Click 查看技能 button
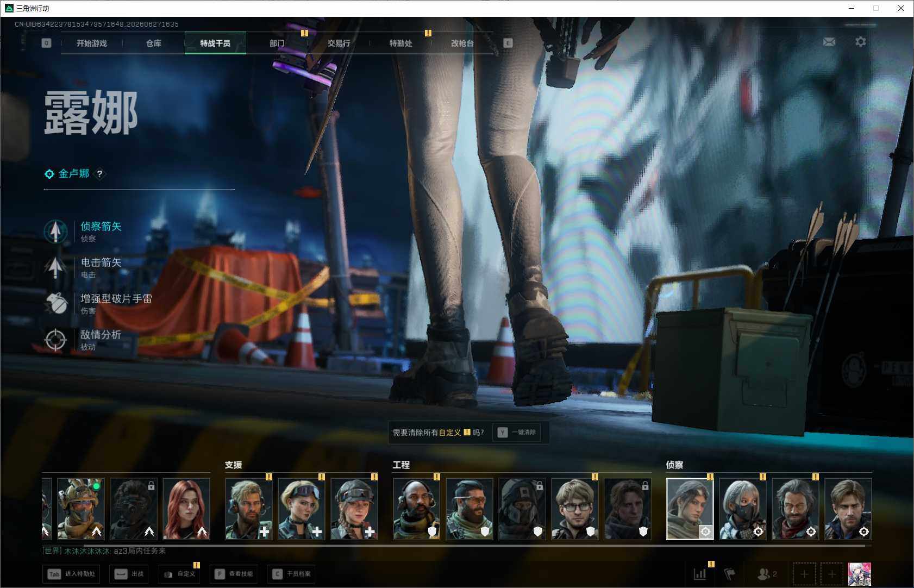This screenshot has height=588, width=914. click(x=234, y=574)
